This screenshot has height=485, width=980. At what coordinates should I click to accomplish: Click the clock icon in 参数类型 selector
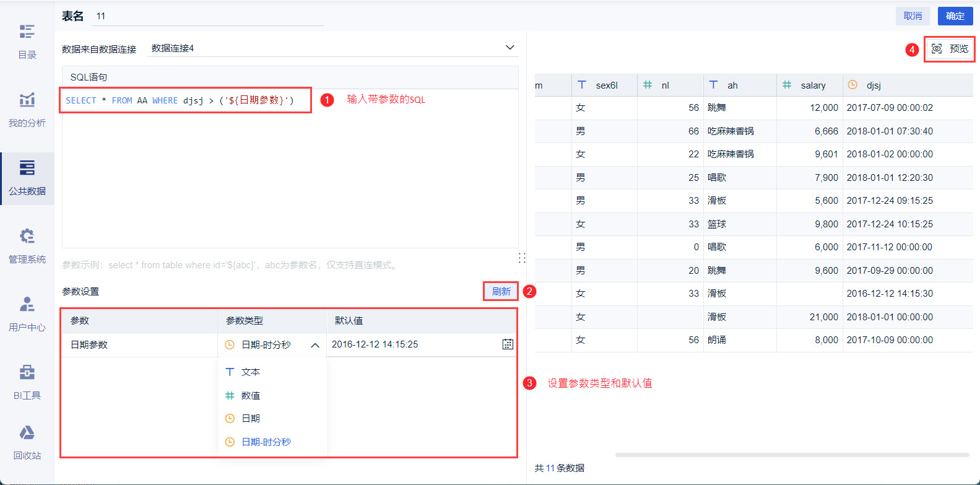pyautogui.click(x=230, y=344)
